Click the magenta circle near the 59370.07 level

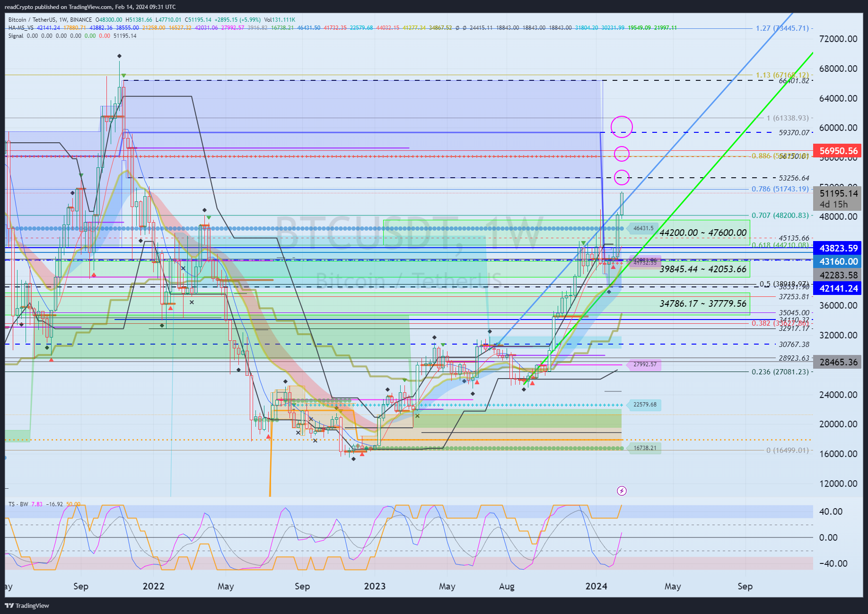coord(622,127)
